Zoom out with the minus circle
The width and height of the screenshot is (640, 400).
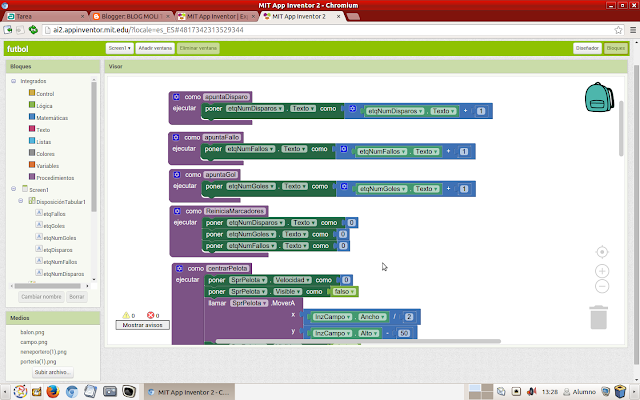pos(602,286)
